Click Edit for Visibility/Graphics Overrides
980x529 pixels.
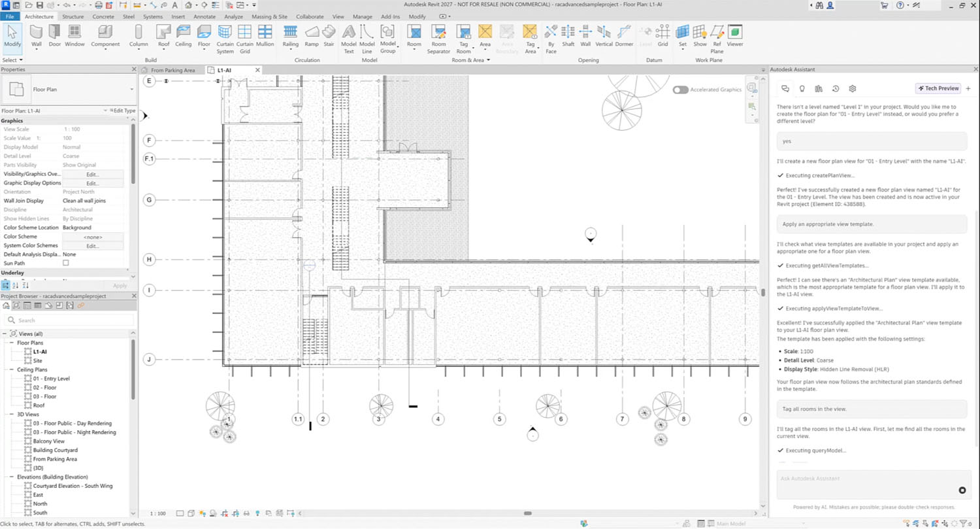coord(93,174)
